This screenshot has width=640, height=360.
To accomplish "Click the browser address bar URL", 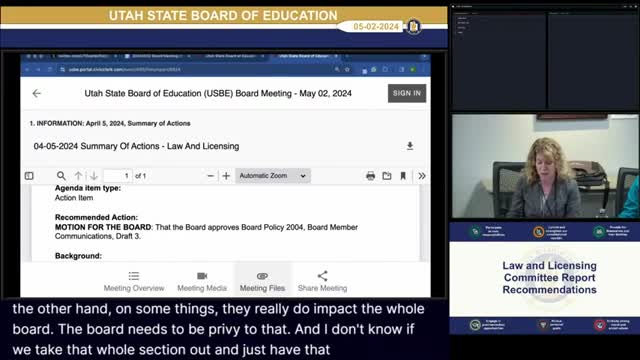I will tap(124, 70).
